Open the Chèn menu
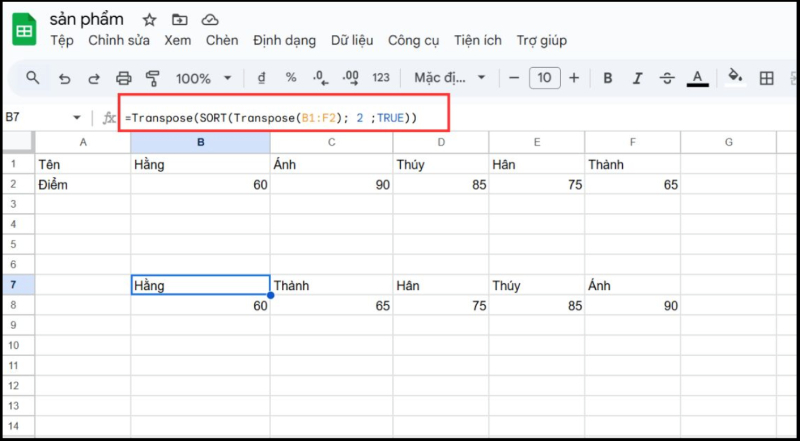Image resolution: width=800 pixels, height=441 pixels. click(222, 40)
